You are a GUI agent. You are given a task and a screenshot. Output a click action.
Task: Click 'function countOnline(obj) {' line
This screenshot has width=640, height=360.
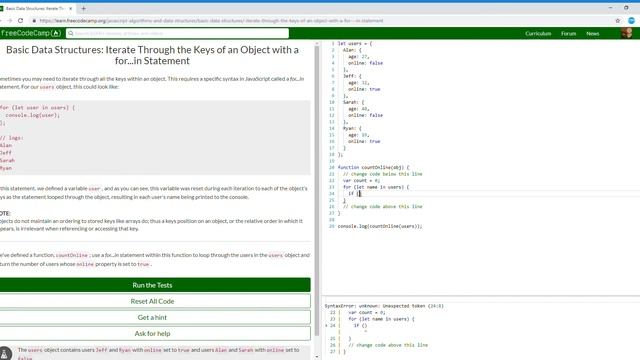tap(373, 167)
